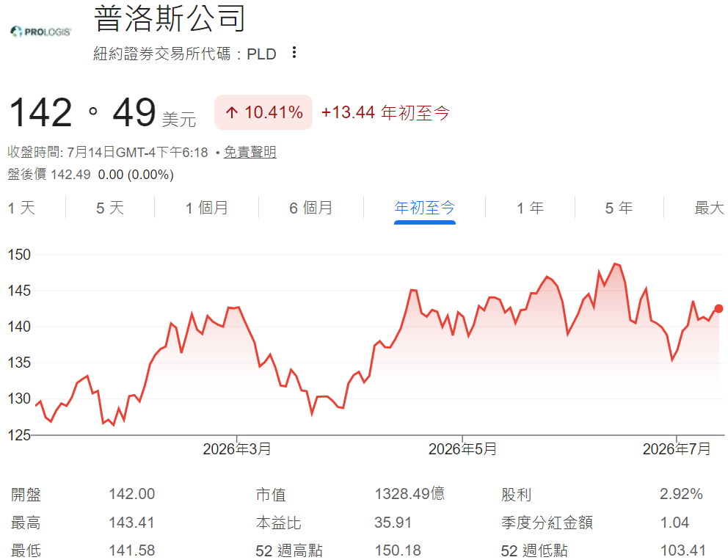Click the ticker text PLD

coord(261,54)
